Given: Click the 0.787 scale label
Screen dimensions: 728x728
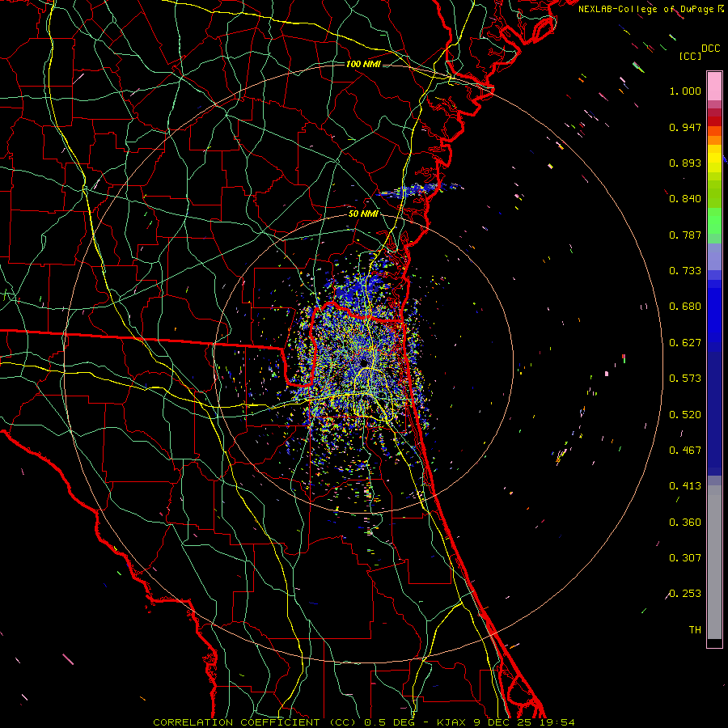Looking at the screenshot, I should coord(685,235).
